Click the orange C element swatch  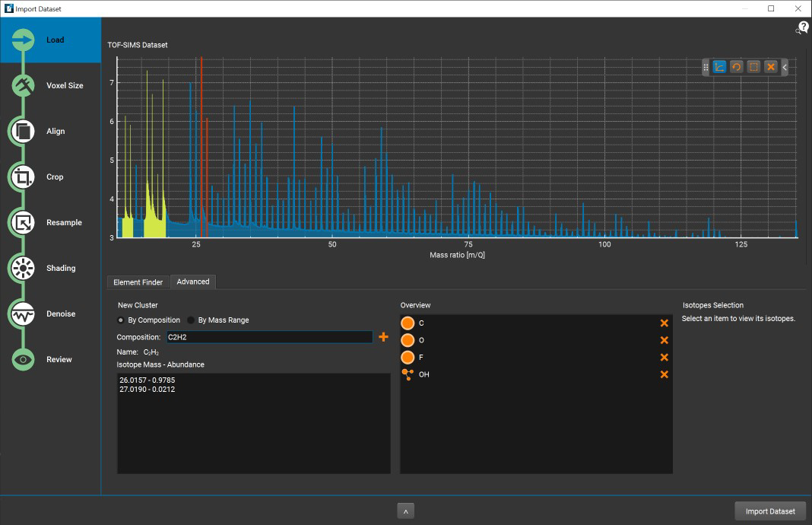[x=408, y=323]
